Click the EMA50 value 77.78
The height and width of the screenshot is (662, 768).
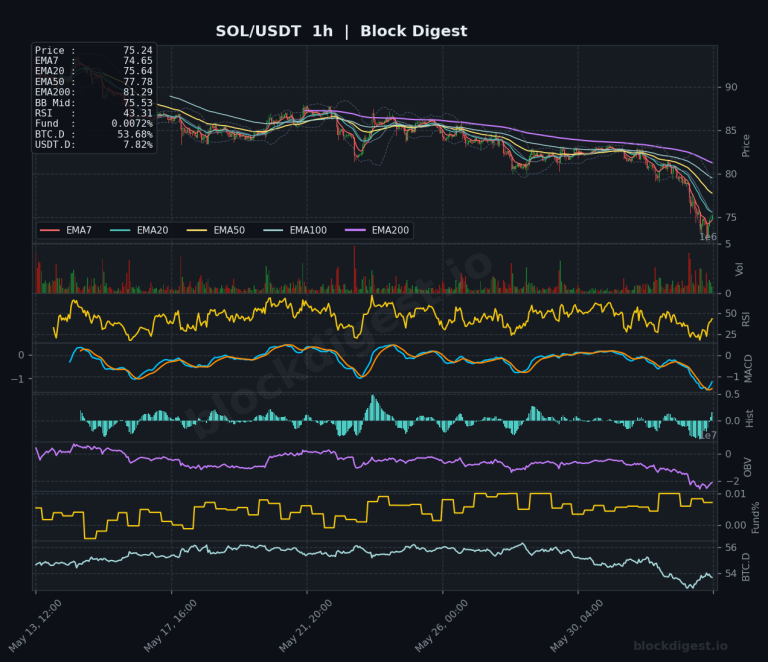pos(138,82)
